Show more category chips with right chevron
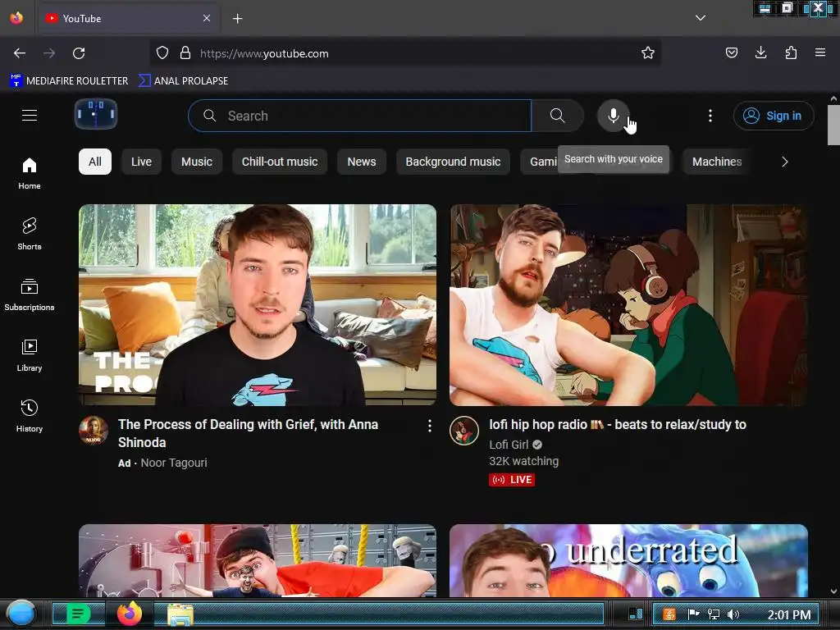The image size is (840, 630). pyautogui.click(x=785, y=162)
